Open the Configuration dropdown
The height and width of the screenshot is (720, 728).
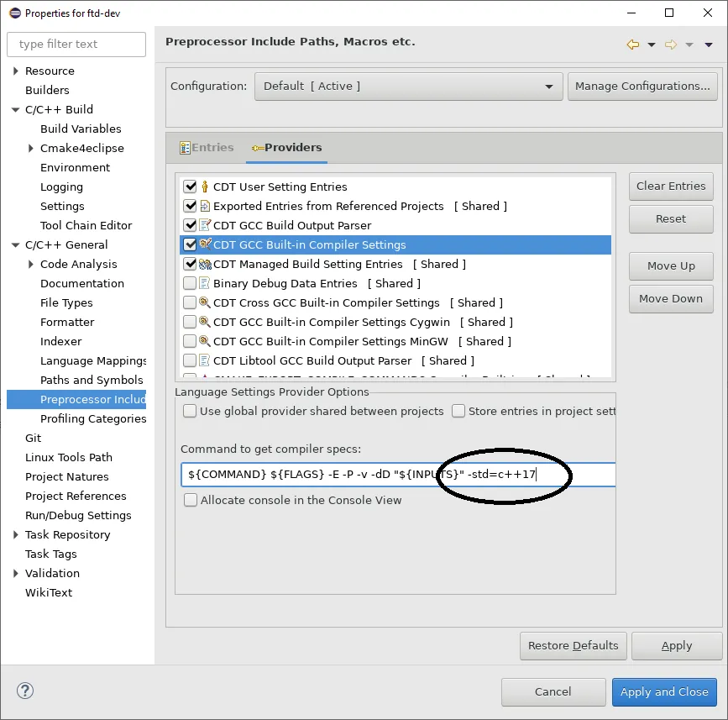(x=409, y=87)
